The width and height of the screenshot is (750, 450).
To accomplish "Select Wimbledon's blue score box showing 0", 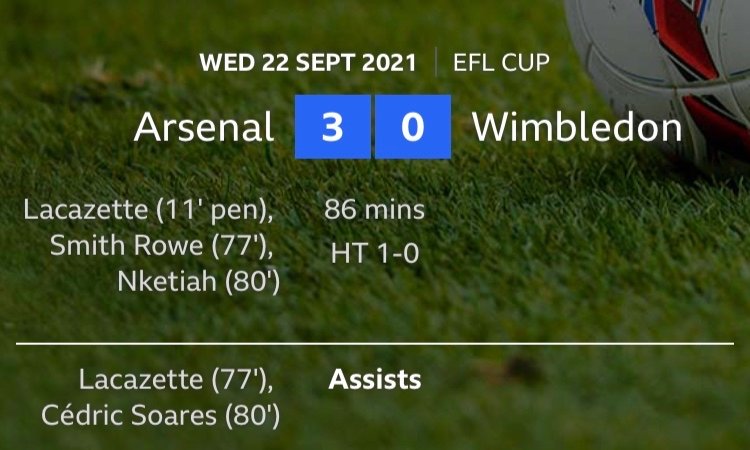I will point(413,127).
